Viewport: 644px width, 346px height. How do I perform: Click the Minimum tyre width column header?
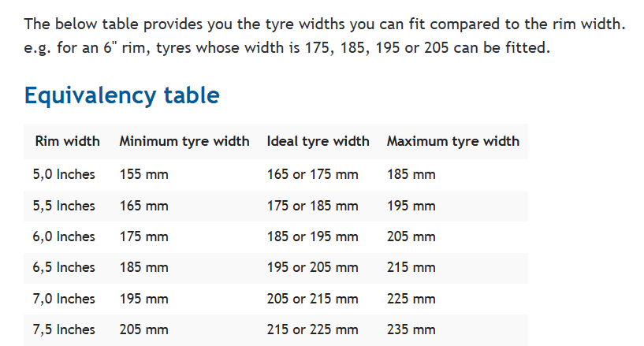point(184,141)
